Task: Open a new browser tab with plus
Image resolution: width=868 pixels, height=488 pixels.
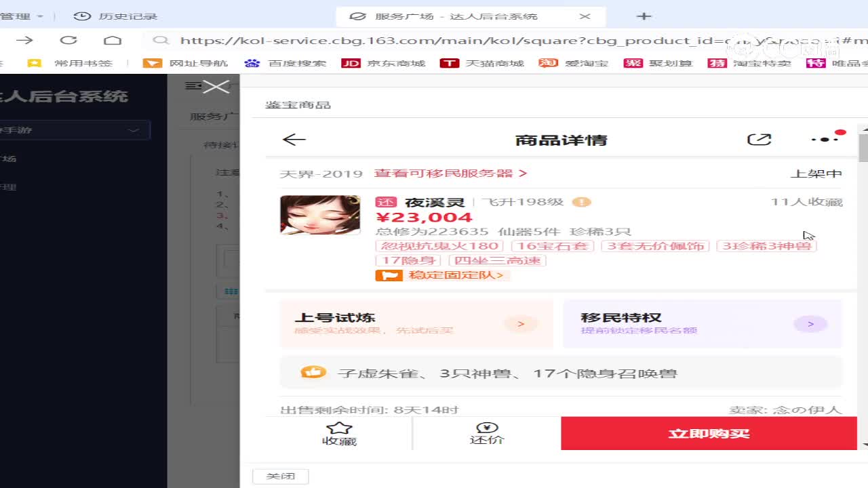Action: [644, 16]
